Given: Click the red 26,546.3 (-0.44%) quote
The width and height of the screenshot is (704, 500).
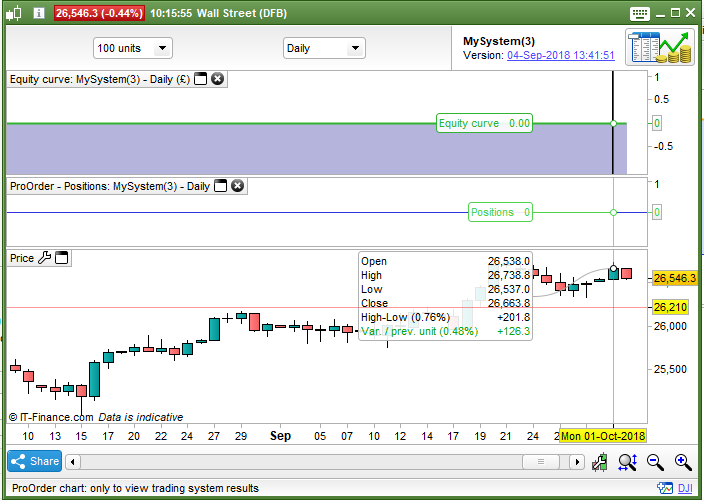Looking at the screenshot, I should point(99,13).
